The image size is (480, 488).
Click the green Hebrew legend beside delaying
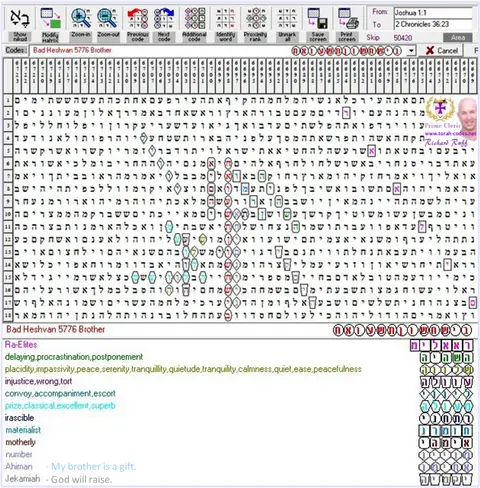click(446, 358)
